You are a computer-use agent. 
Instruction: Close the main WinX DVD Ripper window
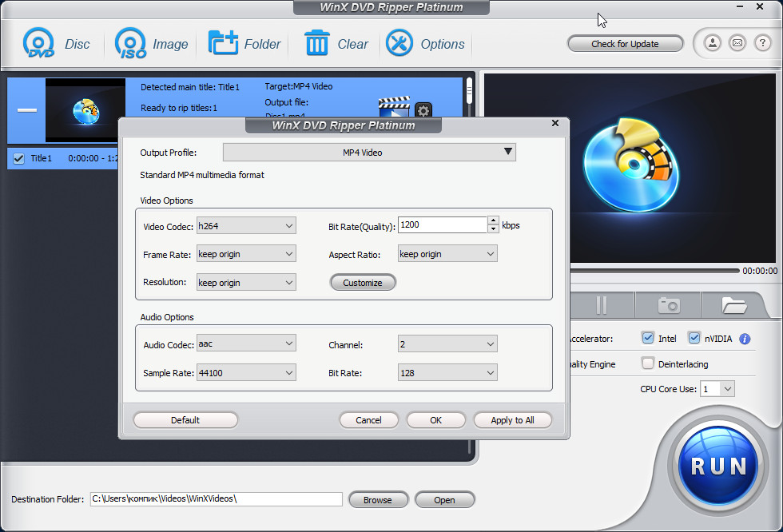pyautogui.click(x=760, y=6)
